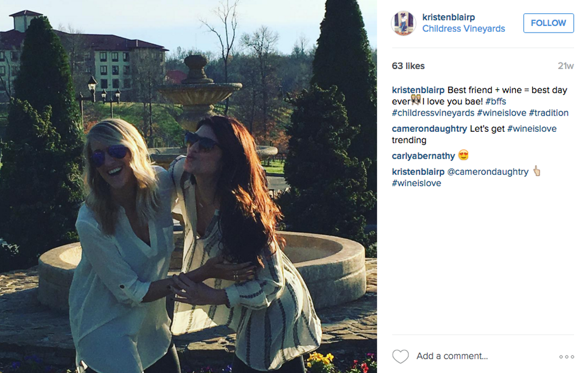Open the #bffs hashtag
Screen dimensions: 588x373
pos(495,101)
